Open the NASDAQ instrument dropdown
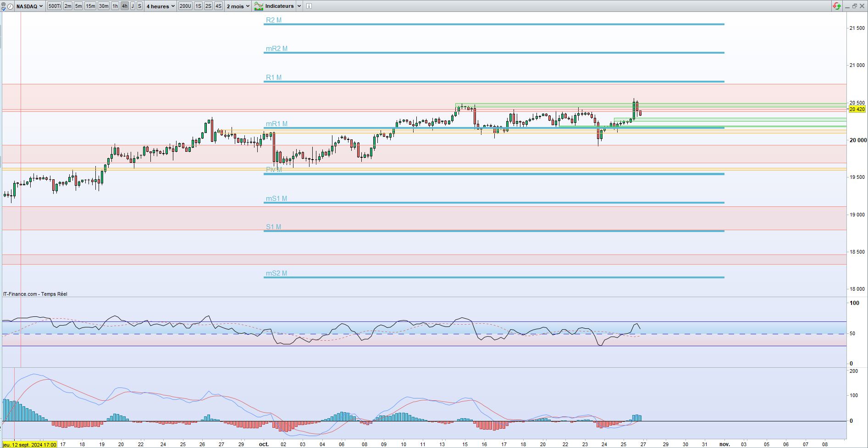This screenshot has width=868, height=448. pyautogui.click(x=30, y=6)
